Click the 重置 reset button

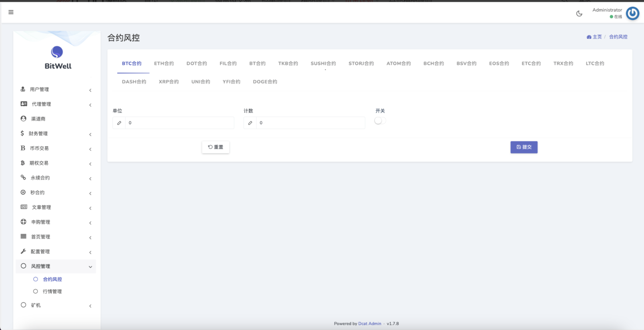click(x=216, y=147)
